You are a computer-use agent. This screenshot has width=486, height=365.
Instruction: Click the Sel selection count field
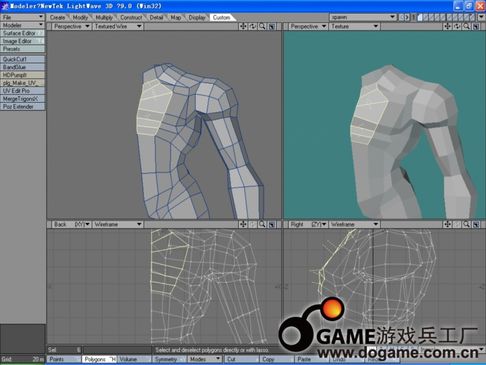(64, 350)
